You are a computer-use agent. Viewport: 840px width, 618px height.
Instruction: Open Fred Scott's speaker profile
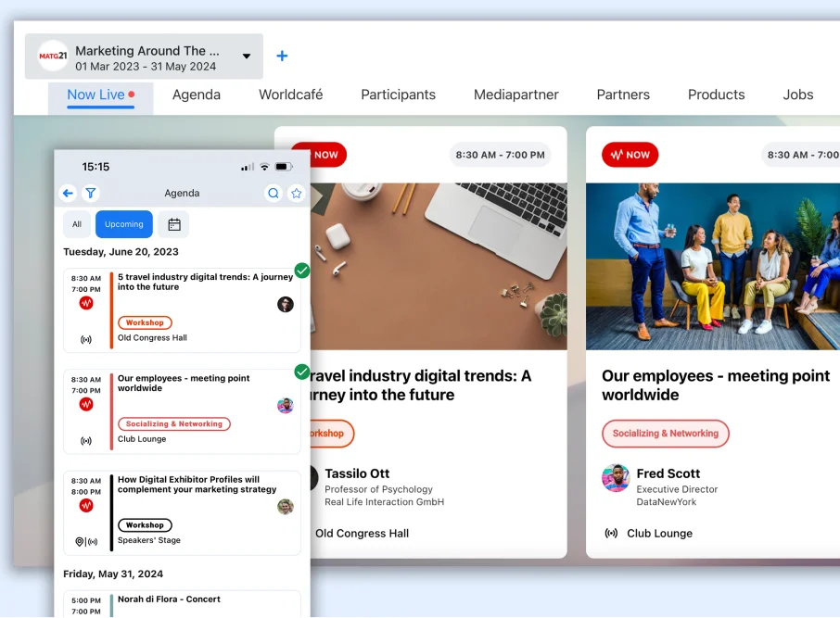(x=668, y=473)
